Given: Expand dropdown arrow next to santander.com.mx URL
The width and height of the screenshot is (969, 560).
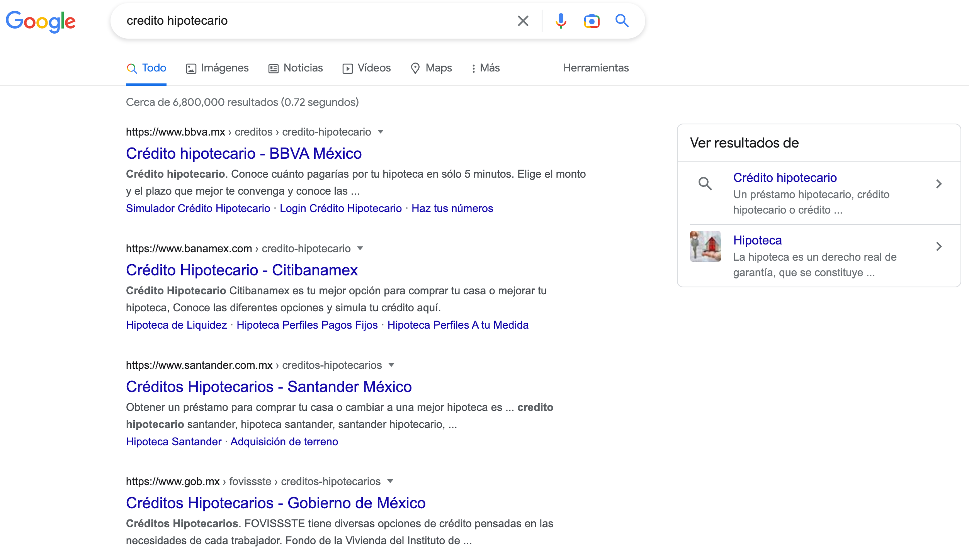Looking at the screenshot, I should coord(391,365).
